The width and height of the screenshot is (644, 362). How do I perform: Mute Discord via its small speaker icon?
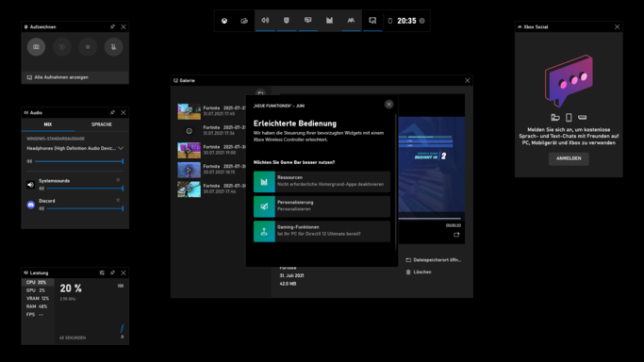coord(41,208)
